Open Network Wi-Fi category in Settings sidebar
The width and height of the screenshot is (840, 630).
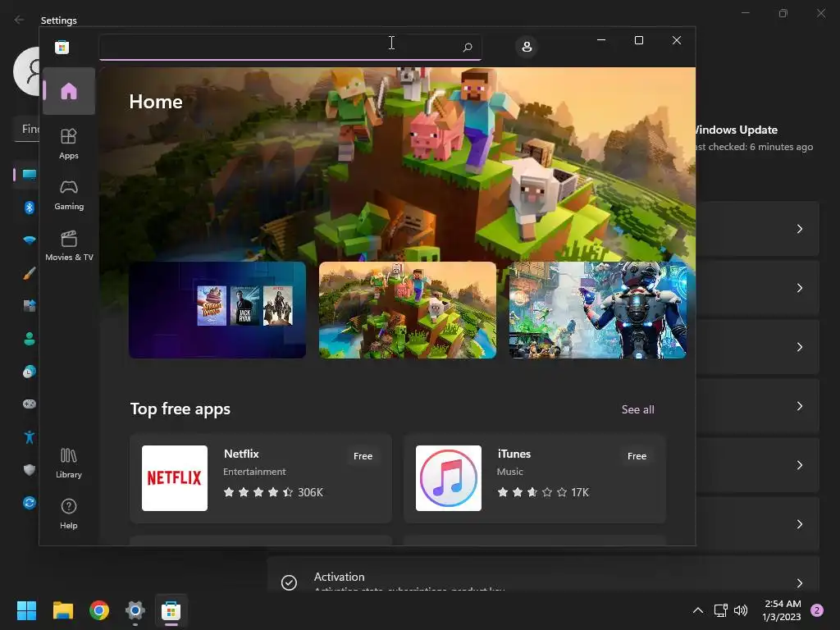(x=29, y=240)
